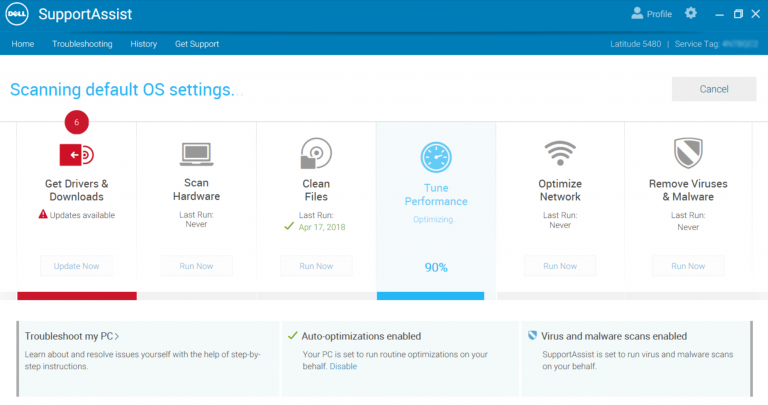Click the Remove Viruses & Malware shield icon
The image size is (768, 405).
688,153
